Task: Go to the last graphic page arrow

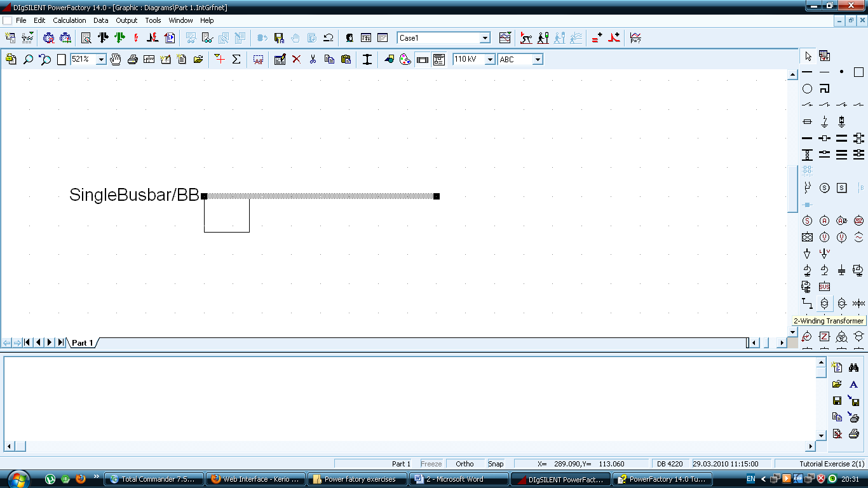Action: (61, 343)
